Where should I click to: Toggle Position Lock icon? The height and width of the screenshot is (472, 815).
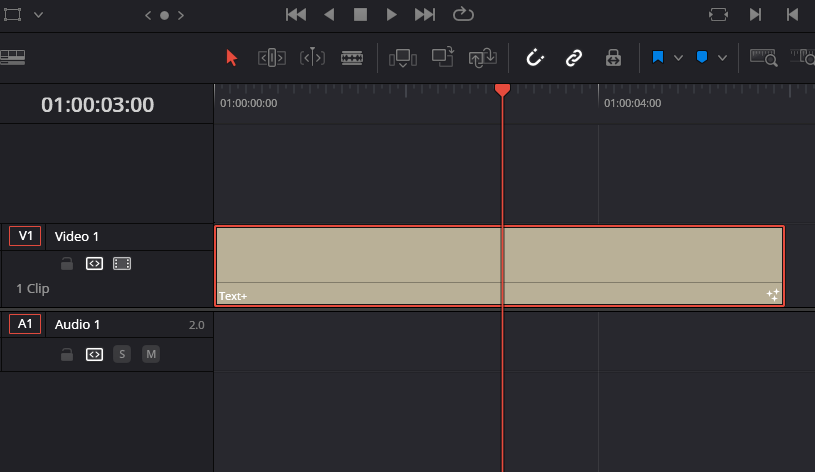click(613, 58)
